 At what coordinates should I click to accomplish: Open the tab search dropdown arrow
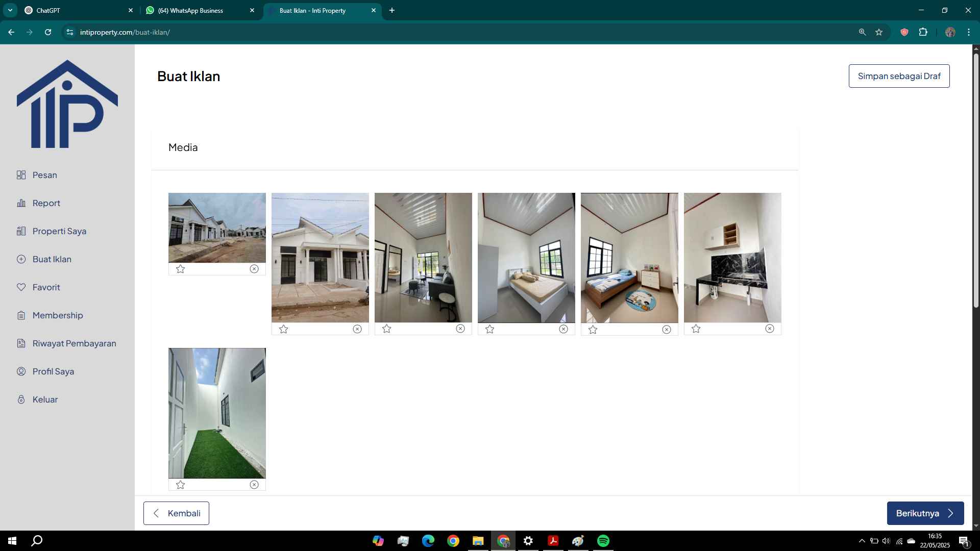[x=10, y=10]
